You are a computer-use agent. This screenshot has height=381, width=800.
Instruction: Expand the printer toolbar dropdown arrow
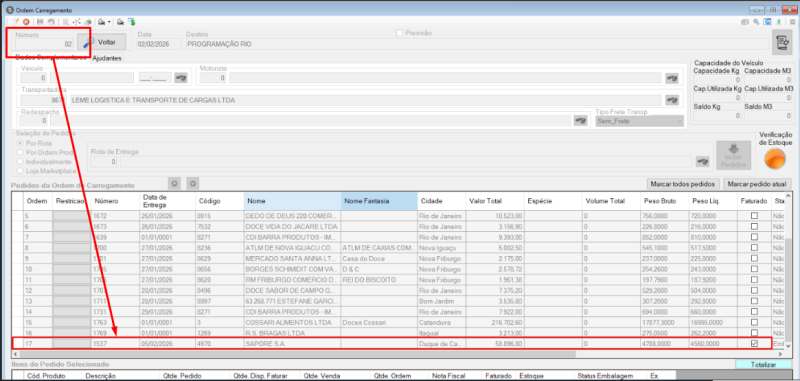coord(109,22)
